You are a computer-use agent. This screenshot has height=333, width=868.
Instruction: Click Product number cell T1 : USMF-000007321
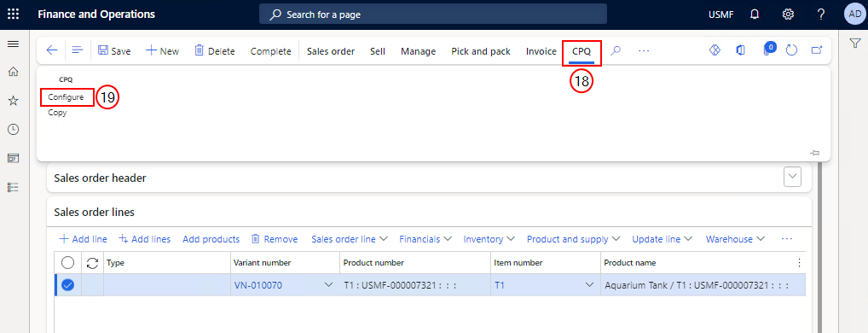pos(415,285)
